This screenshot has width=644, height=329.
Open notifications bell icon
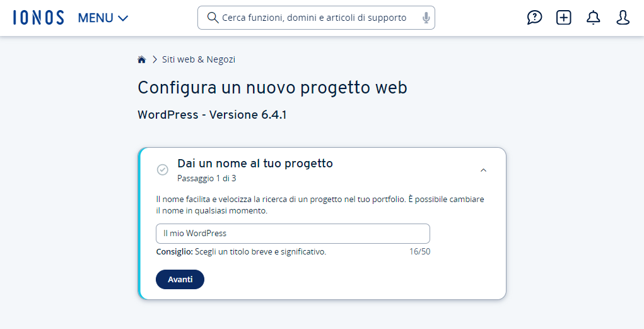click(x=593, y=18)
